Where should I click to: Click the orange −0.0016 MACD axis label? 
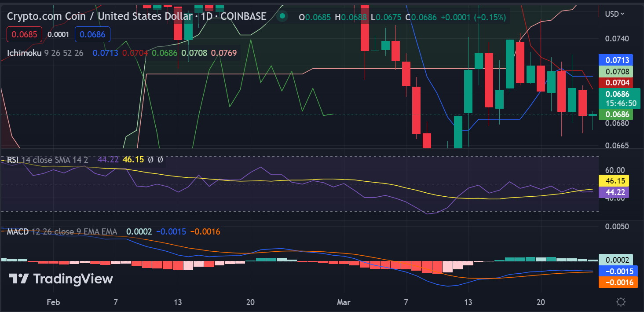tap(618, 283)
